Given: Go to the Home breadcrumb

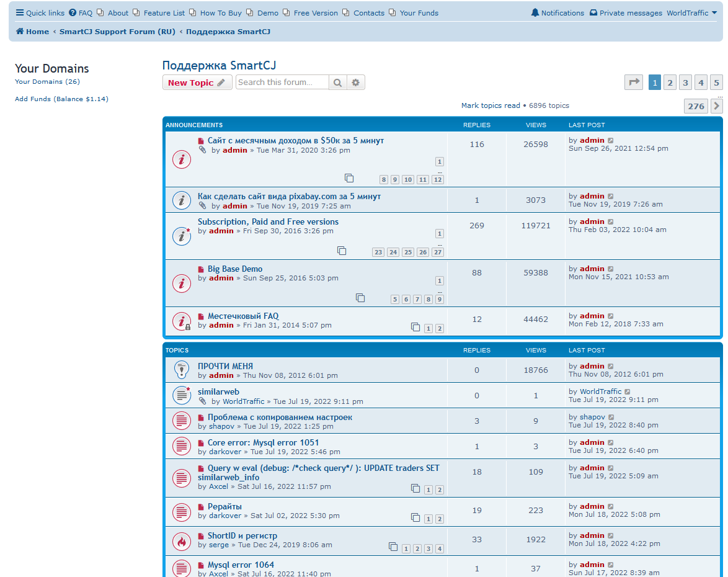Looking at the screenshot, I should click(32, 32).
